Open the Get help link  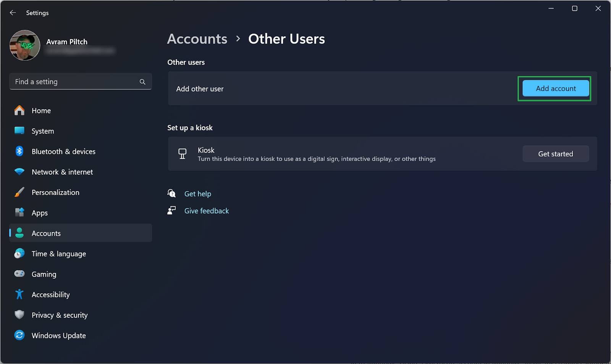197,194
